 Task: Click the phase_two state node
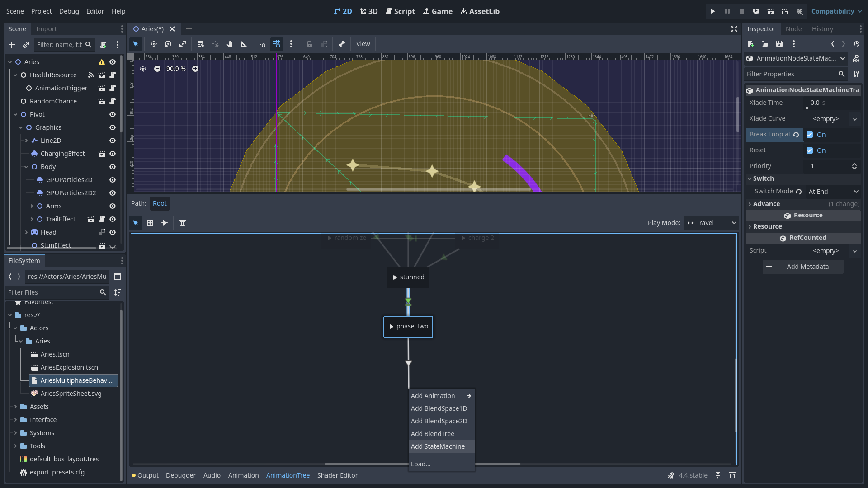408,326
